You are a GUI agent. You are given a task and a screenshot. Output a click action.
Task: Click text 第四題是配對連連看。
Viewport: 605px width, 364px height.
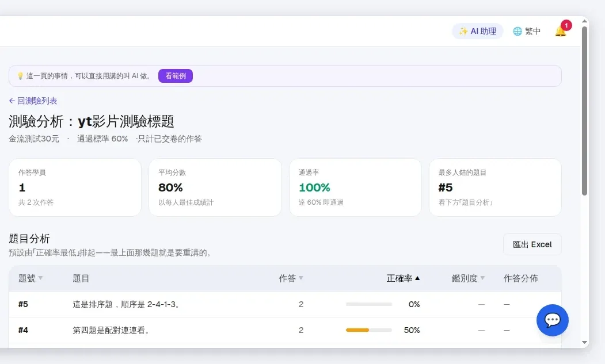pyautogui.click(x=111, y=330)
